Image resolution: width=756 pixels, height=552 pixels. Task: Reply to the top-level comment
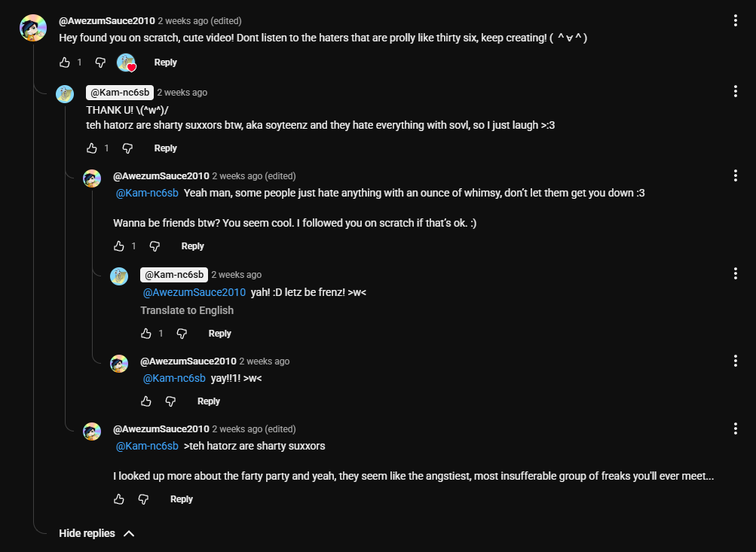click(x=165, y=63)
